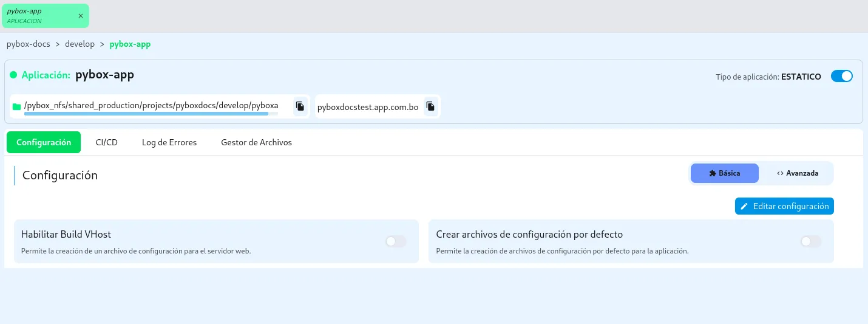
Task: Select Básica configuration mode
Action: [x=725, y=173]
